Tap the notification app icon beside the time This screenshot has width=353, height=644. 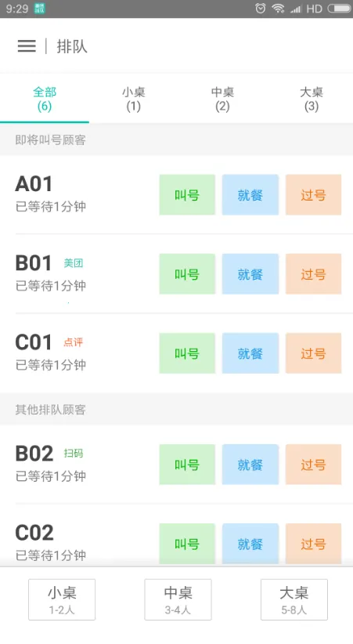click(40, 9)
